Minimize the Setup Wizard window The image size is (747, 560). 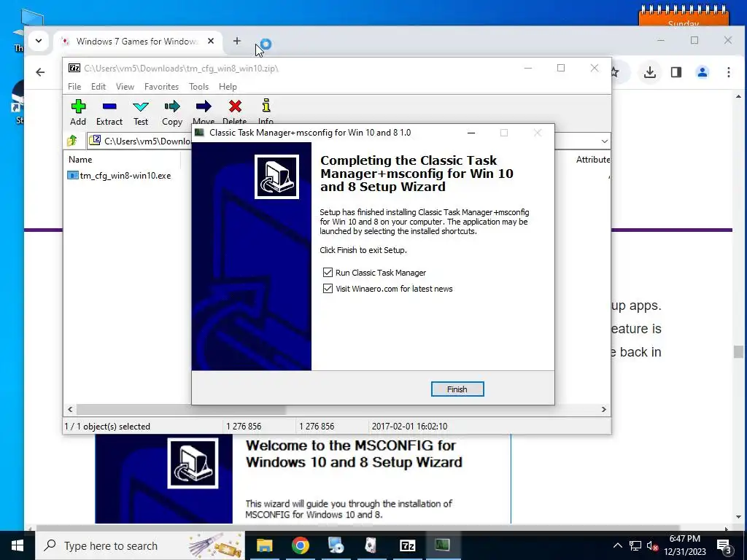click(x=471, y=133)
